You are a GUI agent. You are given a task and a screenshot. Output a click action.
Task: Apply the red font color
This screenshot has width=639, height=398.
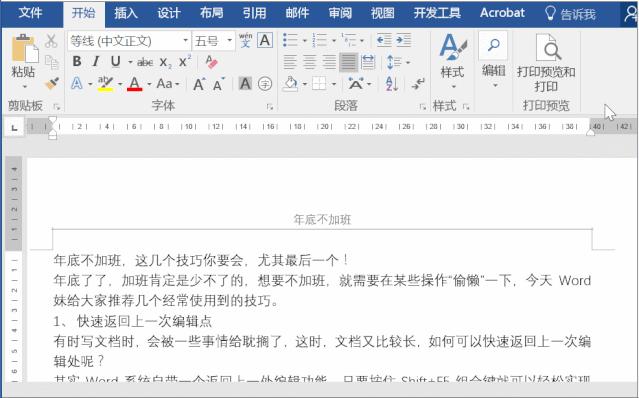(134, 84)
